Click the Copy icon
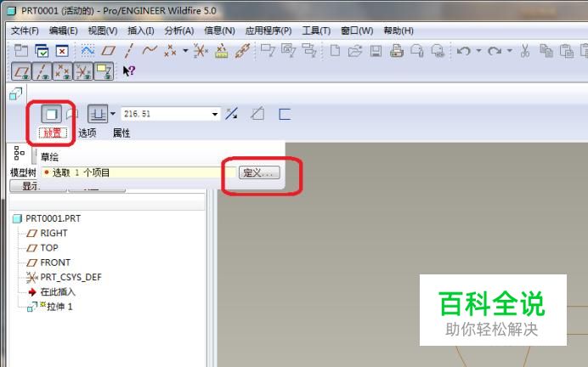The image size is (588, 367). [546, 51]
